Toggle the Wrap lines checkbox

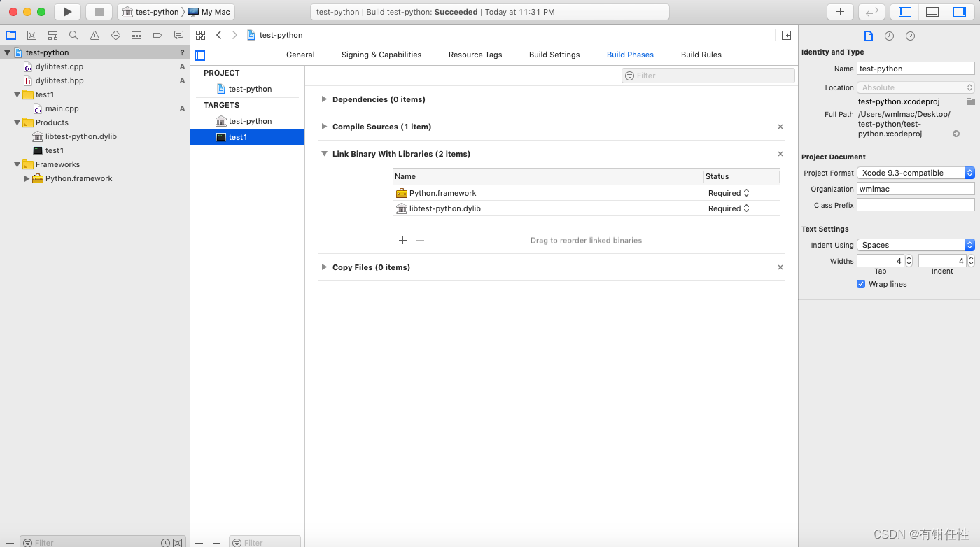click(x=861, y=284)
